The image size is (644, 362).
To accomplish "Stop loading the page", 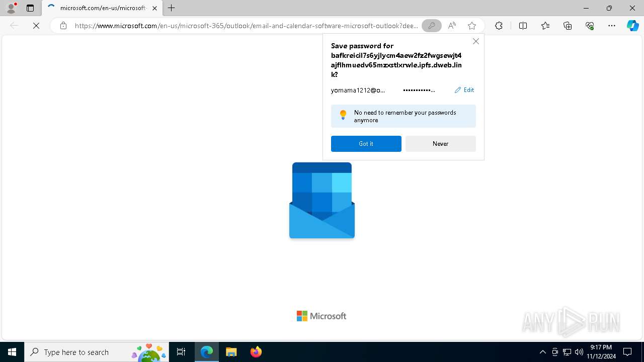I will pos(36,26).
